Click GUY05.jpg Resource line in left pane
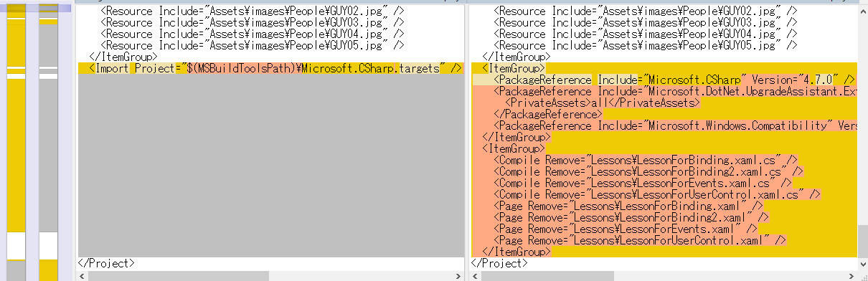 point(253,46)
